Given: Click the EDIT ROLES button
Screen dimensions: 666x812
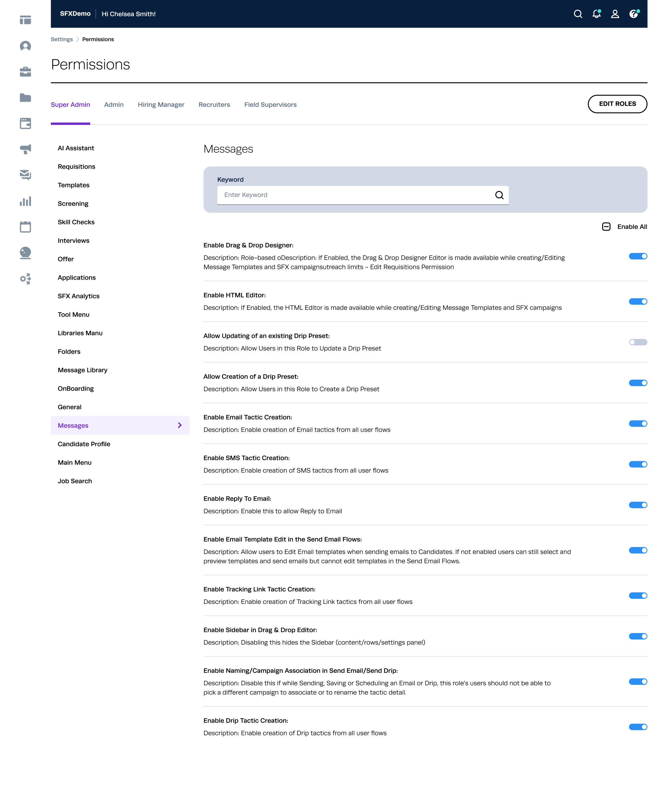Looking at the screenshot, I should coord(617,104).
